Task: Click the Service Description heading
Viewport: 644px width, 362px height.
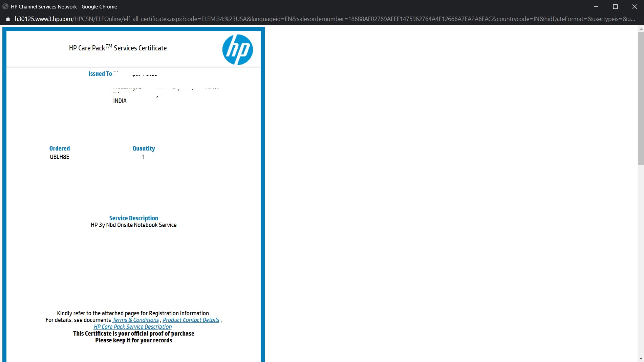Action: click(x=133, y=218)
